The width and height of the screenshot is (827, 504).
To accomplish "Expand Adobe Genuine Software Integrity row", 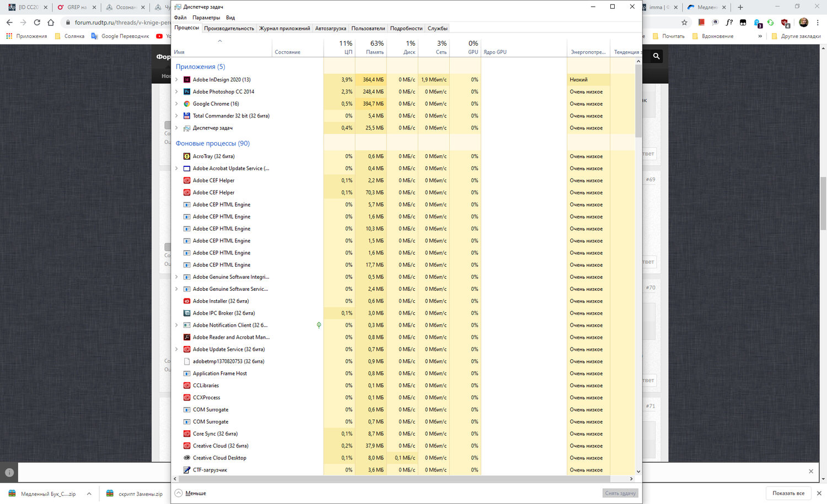I will tap(176, 277).
